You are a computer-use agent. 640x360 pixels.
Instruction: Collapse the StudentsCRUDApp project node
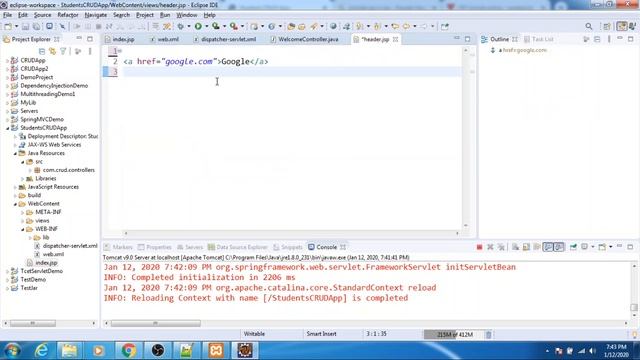pyautogui.click(x=7, y=128)
